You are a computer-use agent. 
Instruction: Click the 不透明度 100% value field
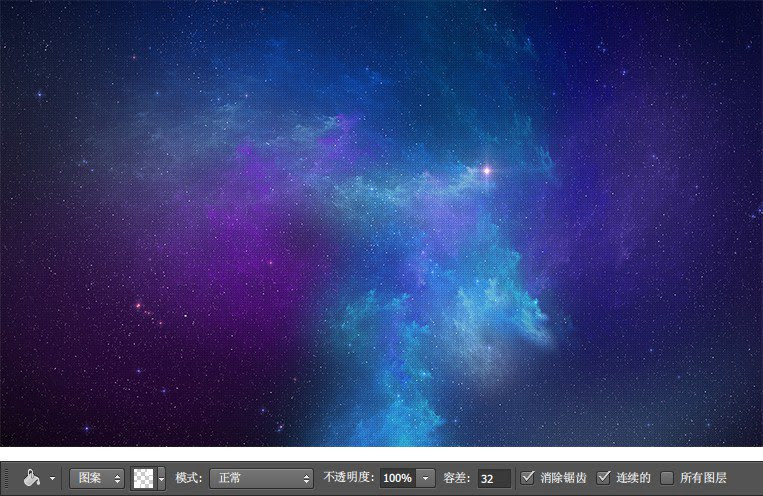[x=398, y=478]
